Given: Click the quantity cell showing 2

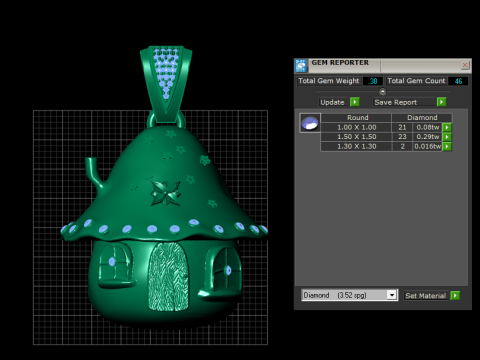Looking at the screenshot, I should pyautogui.click(x=402, y=146).
